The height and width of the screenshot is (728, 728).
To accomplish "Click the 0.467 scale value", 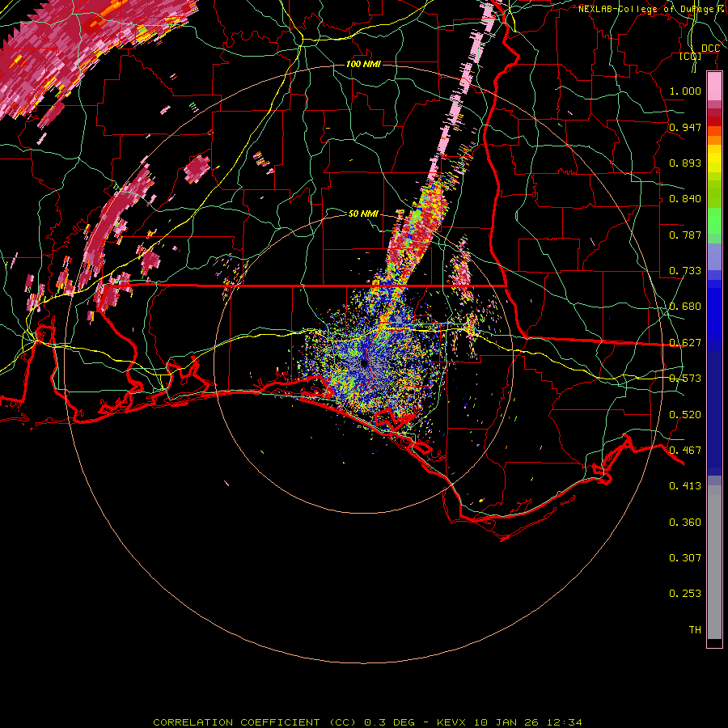I will click(685, 451).
